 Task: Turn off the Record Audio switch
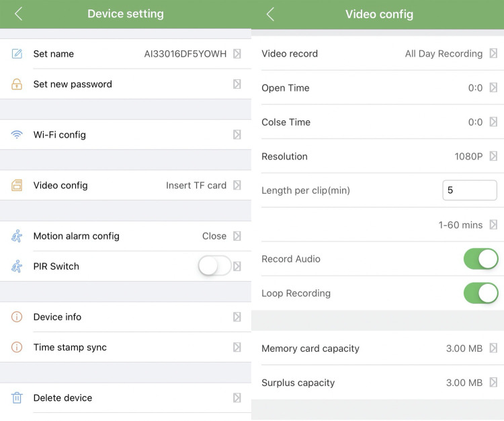pos(481,259)
